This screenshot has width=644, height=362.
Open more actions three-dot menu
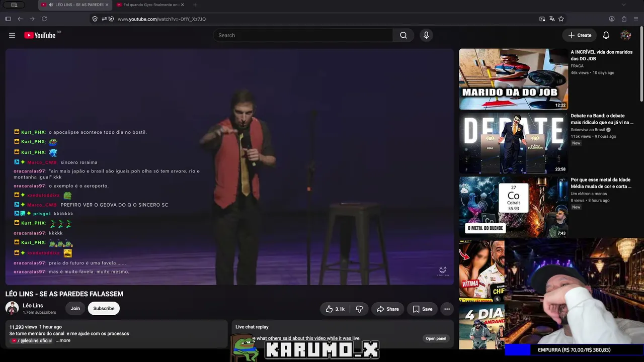(447, 309)
